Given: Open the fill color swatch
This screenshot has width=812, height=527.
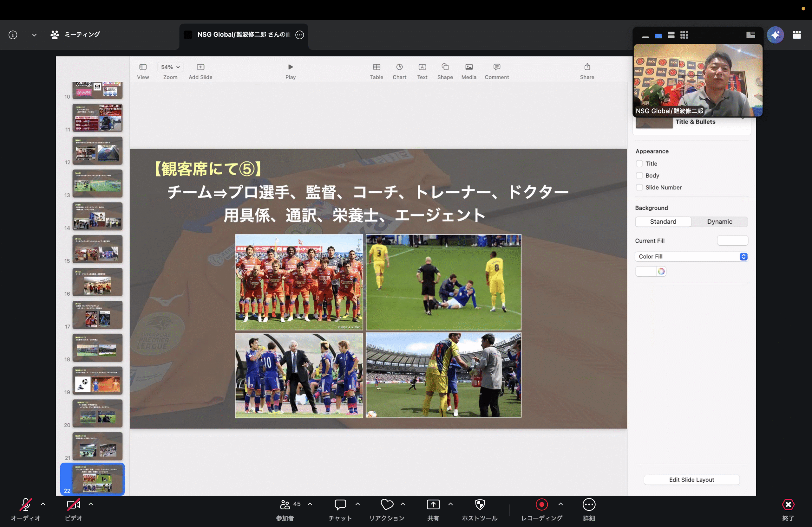Looking at the screenshot, I should click(x=646, y=271).
